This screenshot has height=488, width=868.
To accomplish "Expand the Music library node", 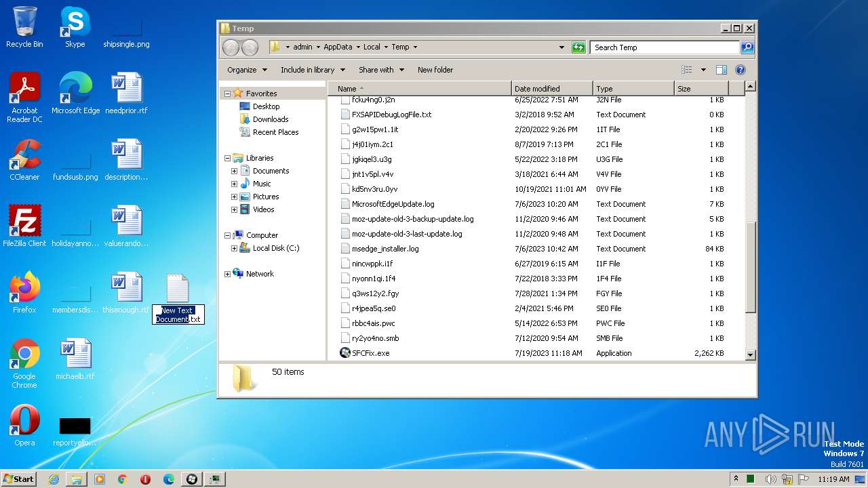I will [235, 184].
